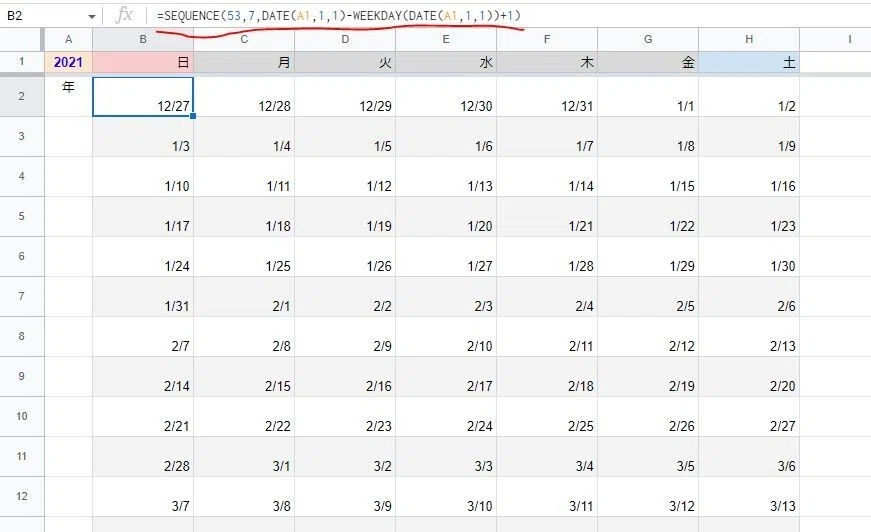The height and width of the screenshot is (532, 871).
Task: Select the cell showing 2/13
Action: click(x=749, y=337)
